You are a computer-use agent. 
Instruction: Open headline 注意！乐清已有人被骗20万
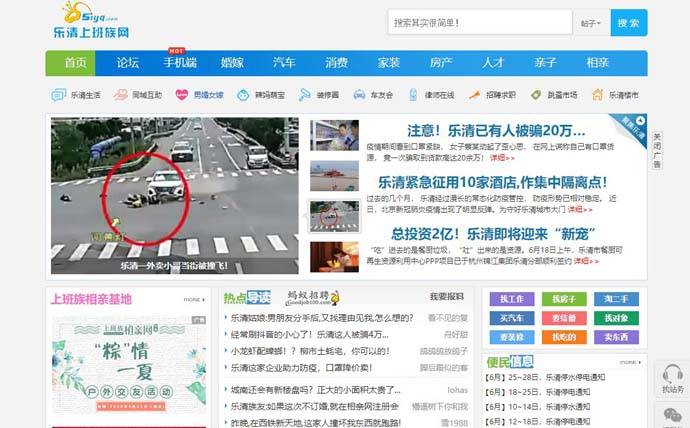pos(496,131)
